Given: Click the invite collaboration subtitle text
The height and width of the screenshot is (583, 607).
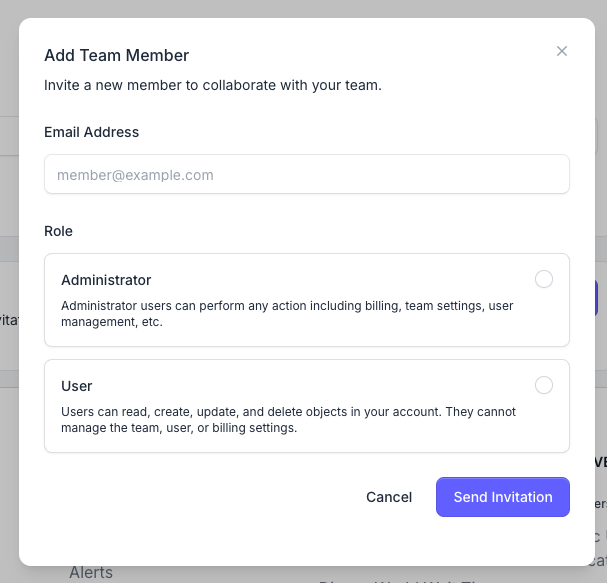Looking at the screenshot, I should 212,85.
